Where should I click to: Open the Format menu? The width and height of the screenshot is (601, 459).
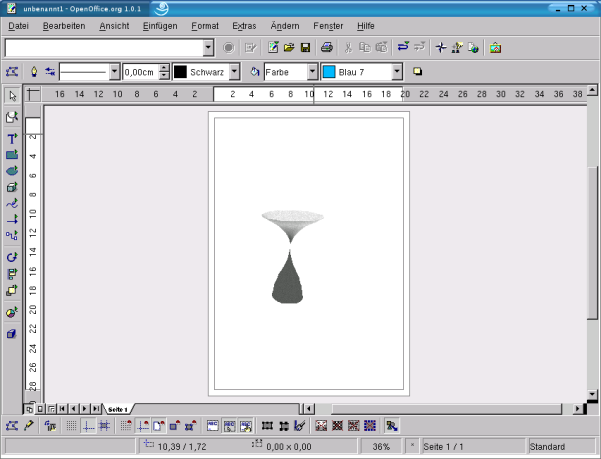(x=205, y=24)
